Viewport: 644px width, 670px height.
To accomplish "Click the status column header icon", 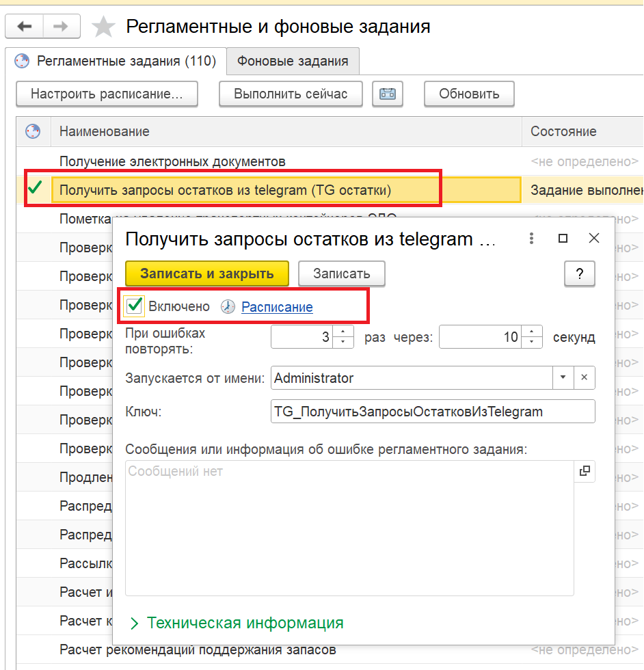I will point(33,131).
